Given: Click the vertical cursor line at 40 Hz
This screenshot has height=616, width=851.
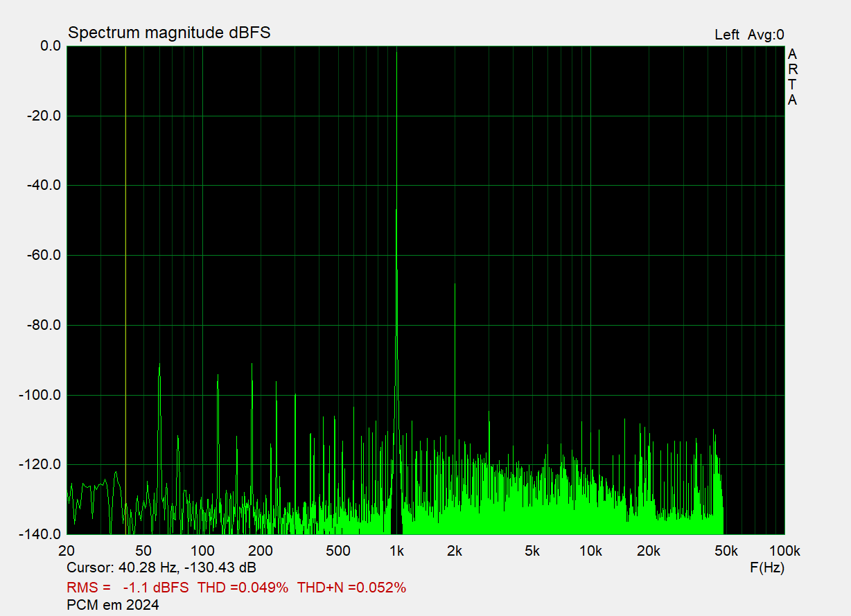Looking at the screenshot, I should [x=125, y=290].
